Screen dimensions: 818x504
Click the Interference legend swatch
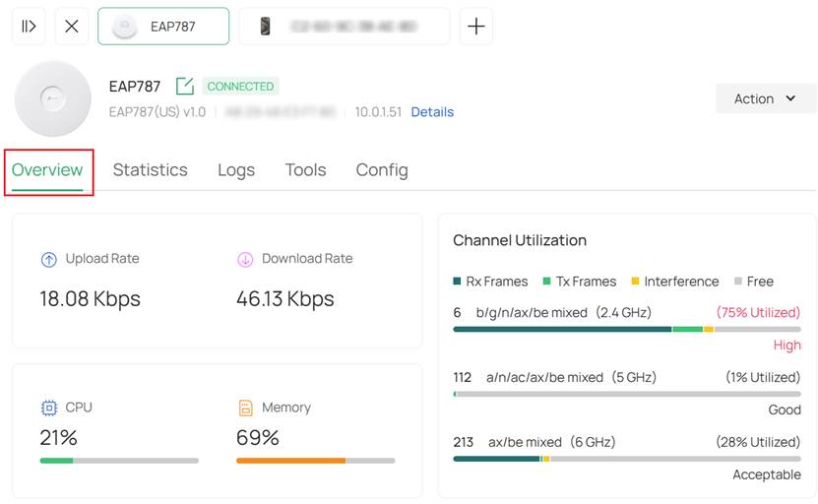(635, 282)
